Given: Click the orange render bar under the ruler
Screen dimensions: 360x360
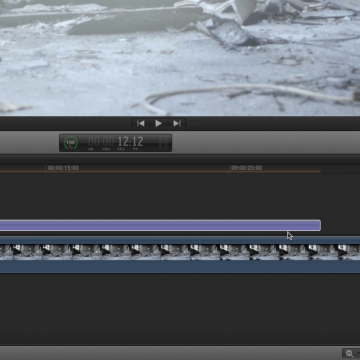Looking at the screenshot, I should pyautogui.click(x=160, y=171).
